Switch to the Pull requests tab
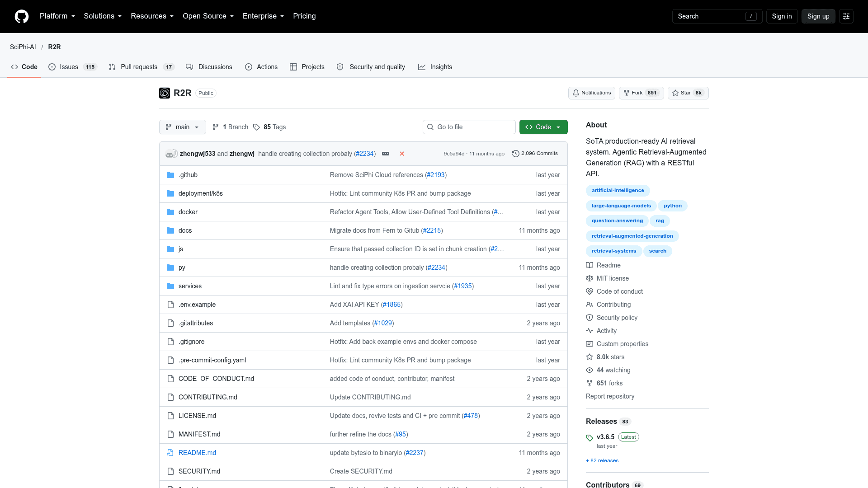Screen dimensions: 868x488 point(142,67)
